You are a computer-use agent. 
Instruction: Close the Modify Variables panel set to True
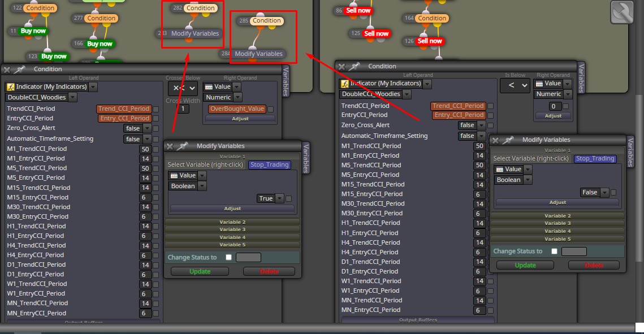pyautogui.click(x=170, y=146)
